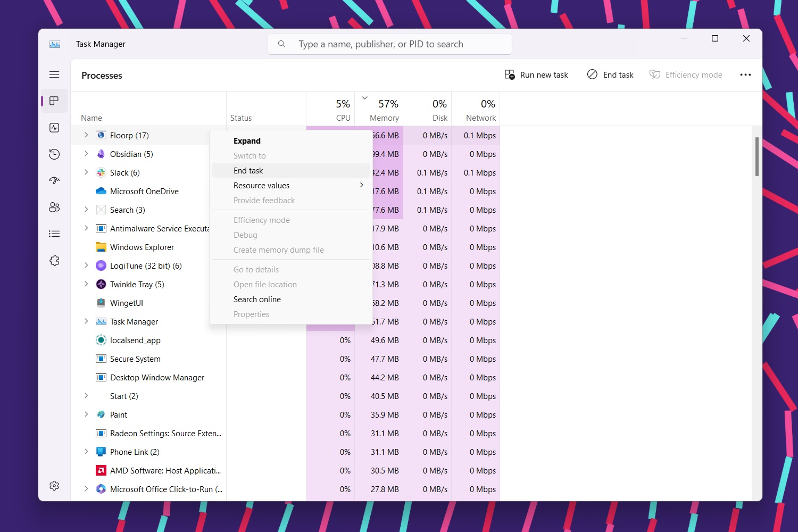Open the Performance page in sidebar
This screenshot has width=798, height=532.
(54, 128)
